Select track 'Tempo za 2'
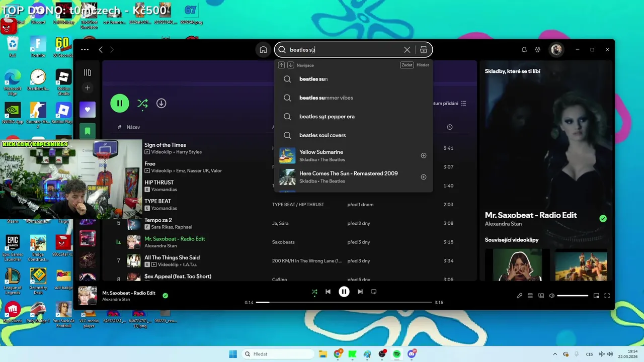Screen dimensions: 644x362 [x=158, y=220]
